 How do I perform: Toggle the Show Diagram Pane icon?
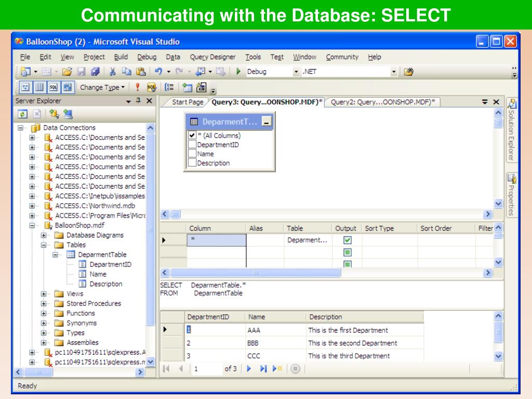tap(25, 87)
